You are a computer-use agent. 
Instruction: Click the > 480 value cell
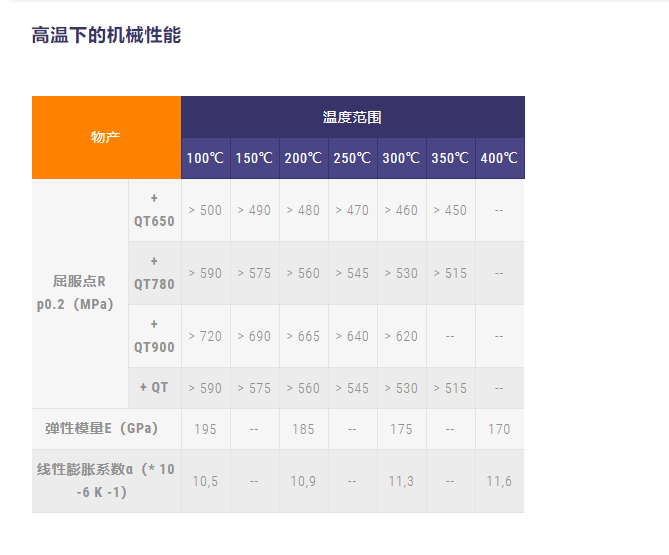304,210
